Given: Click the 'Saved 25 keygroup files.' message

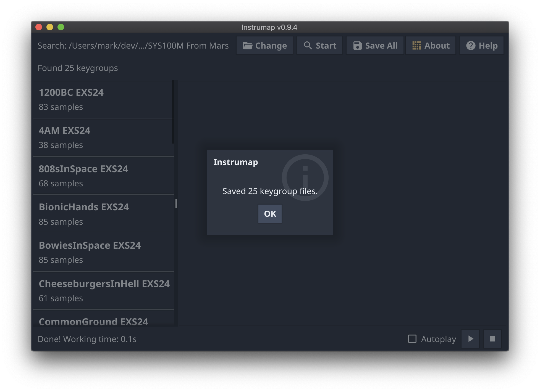Looking at the screenshot, I should 270,191.
